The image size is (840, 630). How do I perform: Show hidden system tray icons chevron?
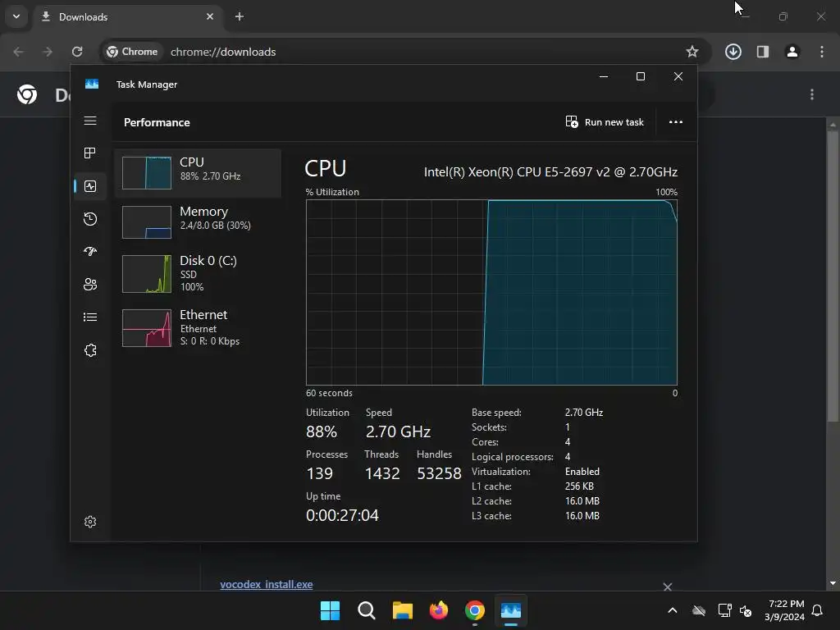click(673, 610)
